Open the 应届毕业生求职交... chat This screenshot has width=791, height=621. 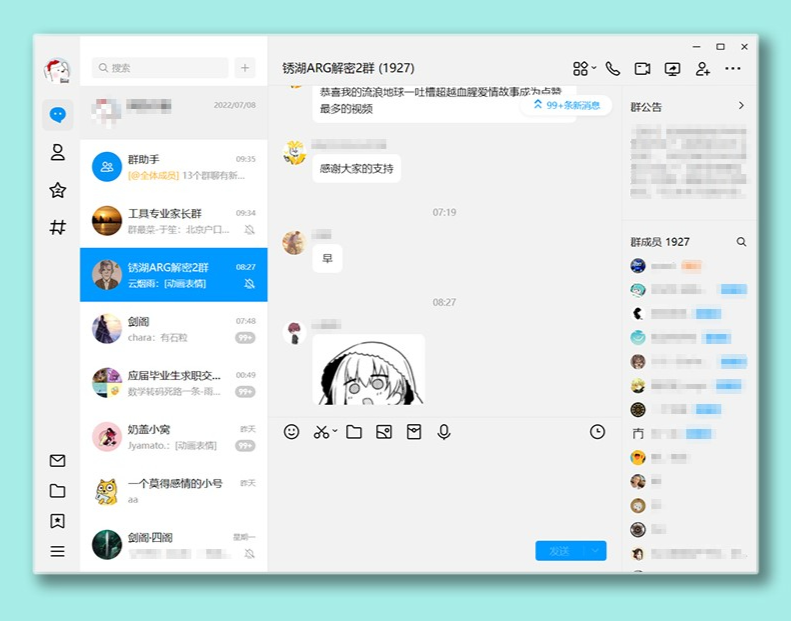pyautogui.click(x=174, y=383)
